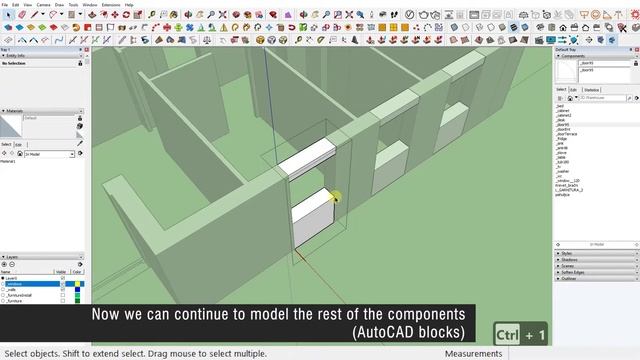Image resolution: width=640 pixels, height=360 pixels.
Task: Click the _windows layer yellow color swatch
Action: click(x=78, y=284)
